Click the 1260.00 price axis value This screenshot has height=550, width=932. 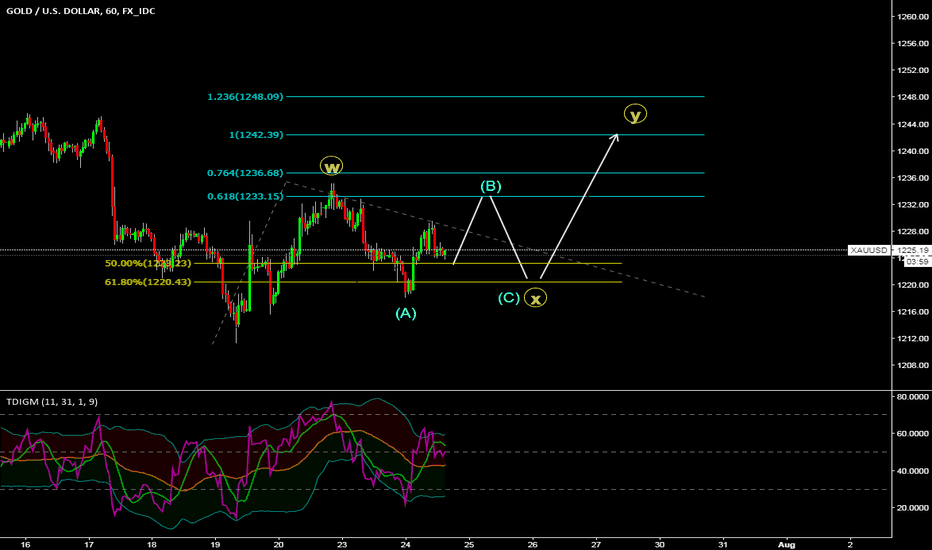click(x=913, y=17)
